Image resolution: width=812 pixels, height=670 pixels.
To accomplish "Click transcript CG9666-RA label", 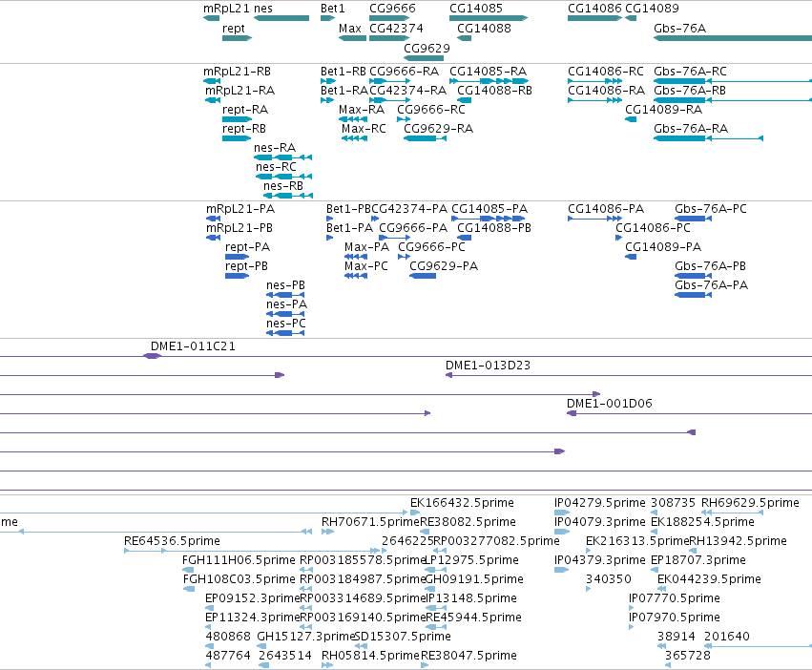I will [x=404, y=72].
